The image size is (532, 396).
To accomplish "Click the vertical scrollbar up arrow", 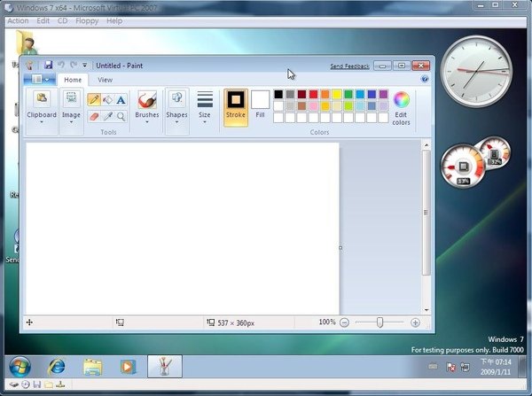I will coord(426,145).
